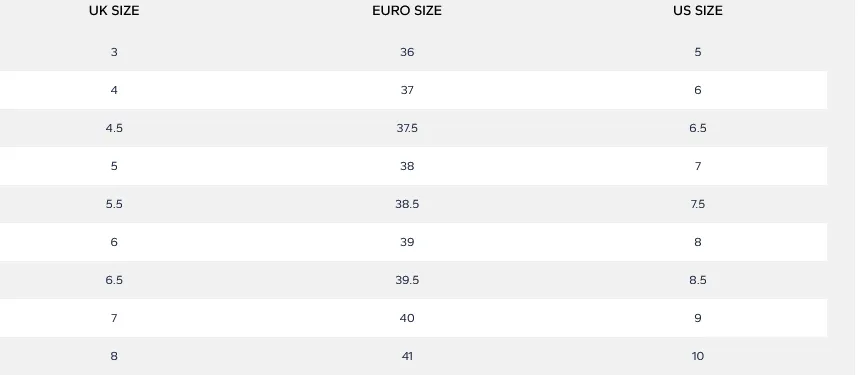Select Euro size 36 cell
This screenshot has width=858, height=375.
tap(407, 52)
